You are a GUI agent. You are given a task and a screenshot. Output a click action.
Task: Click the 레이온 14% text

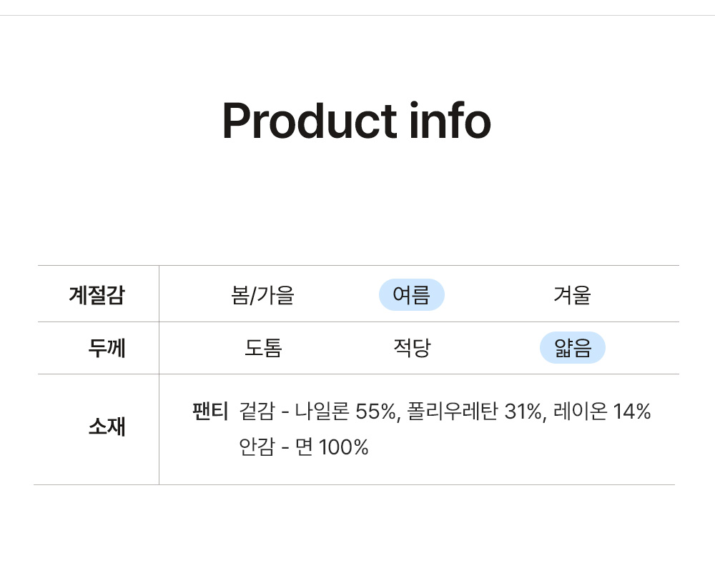601,411
